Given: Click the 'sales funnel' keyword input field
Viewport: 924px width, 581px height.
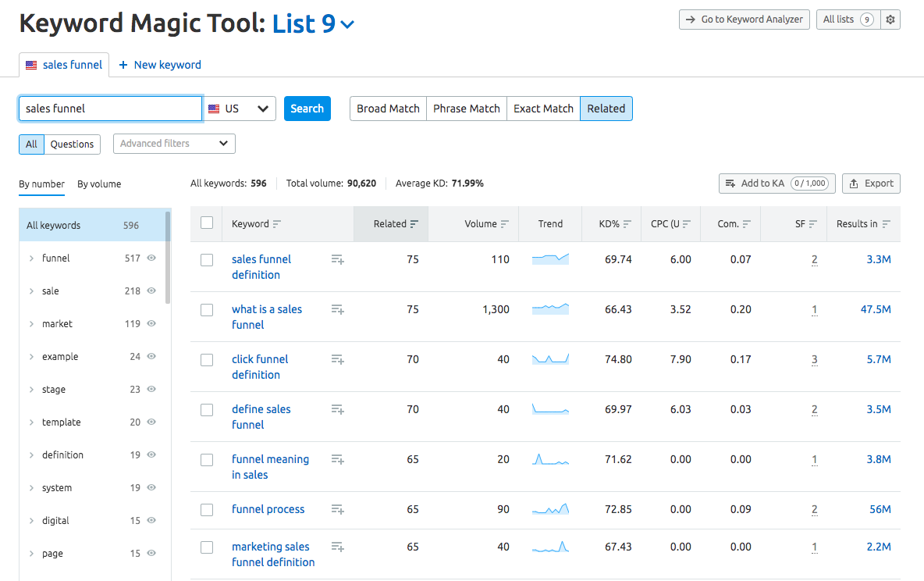Looking at the screenshot, I should (110, 109).
